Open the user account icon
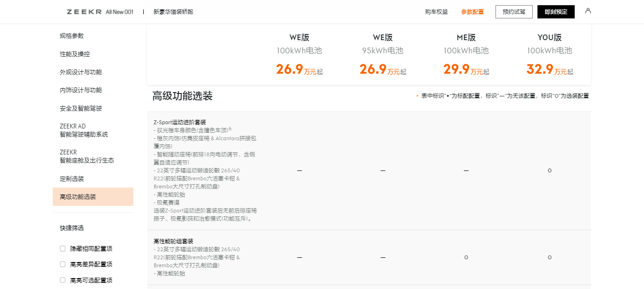The image size is (644, 289). [x=588, y=11]
